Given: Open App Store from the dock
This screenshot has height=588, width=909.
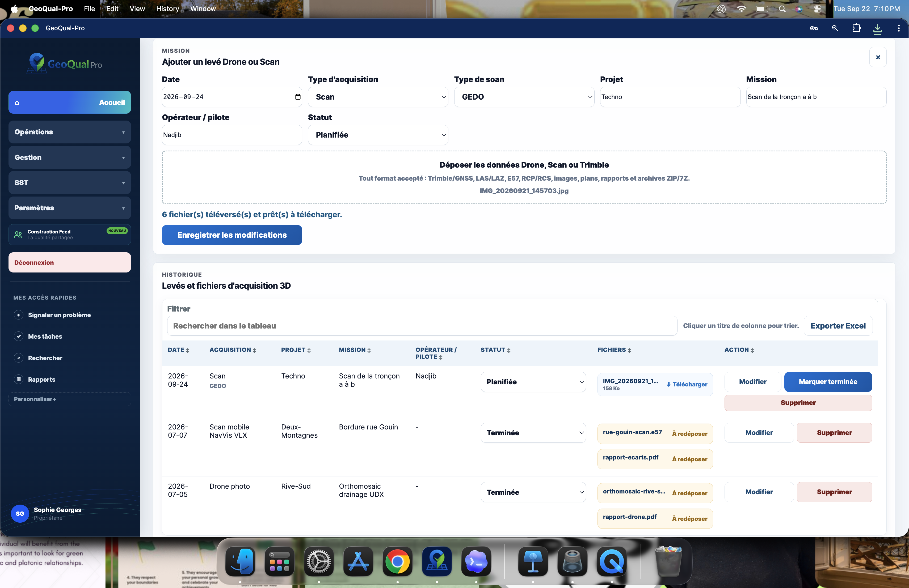Looking at the screenshot, I should [x=358, y=561].
